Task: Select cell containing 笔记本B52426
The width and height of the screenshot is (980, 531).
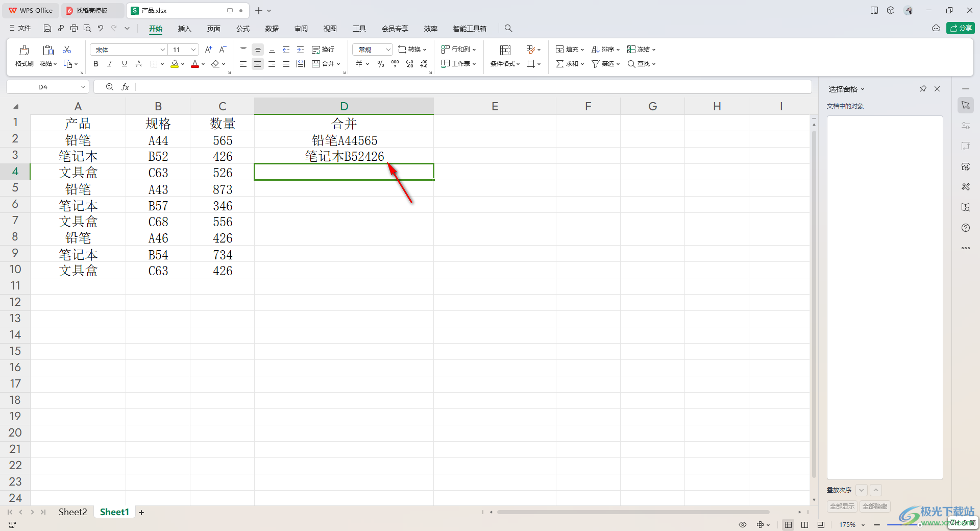Action: (344, 156)
